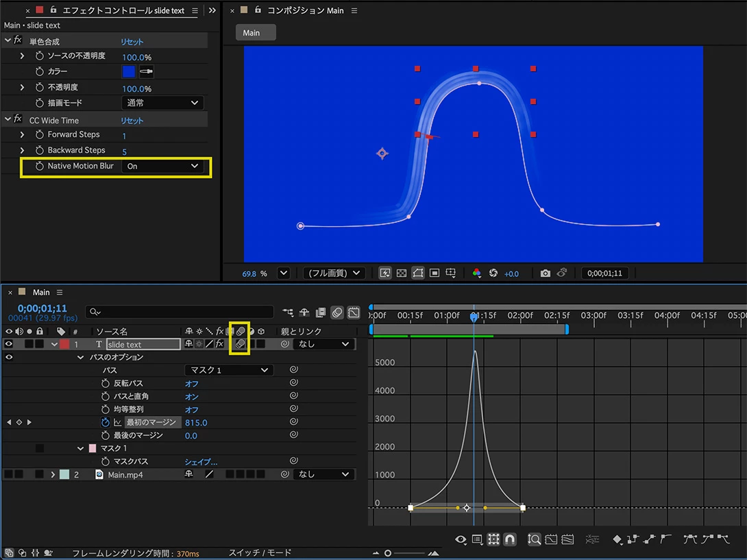Toggle visibility eye of パスのオプション

click(x=9, y=357)
